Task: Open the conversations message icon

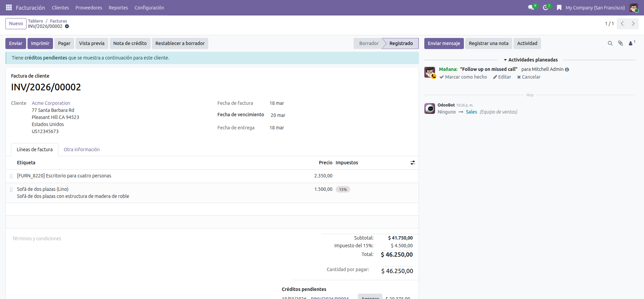Action: point(531,7)
